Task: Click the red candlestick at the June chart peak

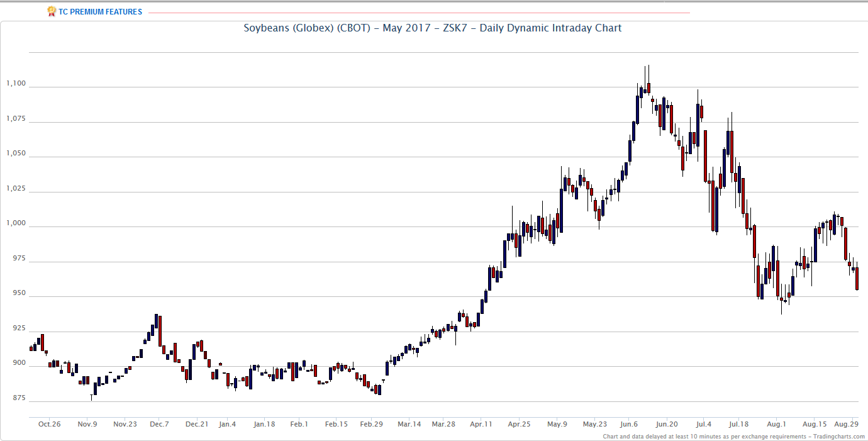Action: tap(648, 87)
